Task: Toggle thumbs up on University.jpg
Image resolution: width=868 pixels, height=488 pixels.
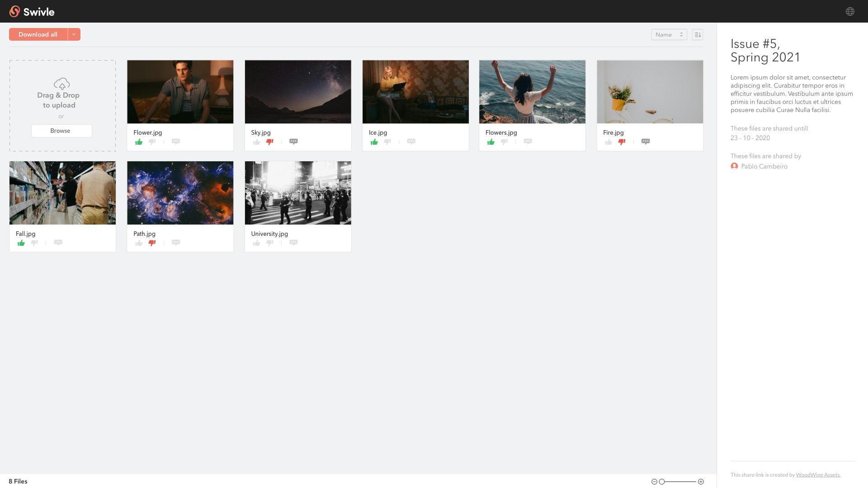Action: [256, 243]
